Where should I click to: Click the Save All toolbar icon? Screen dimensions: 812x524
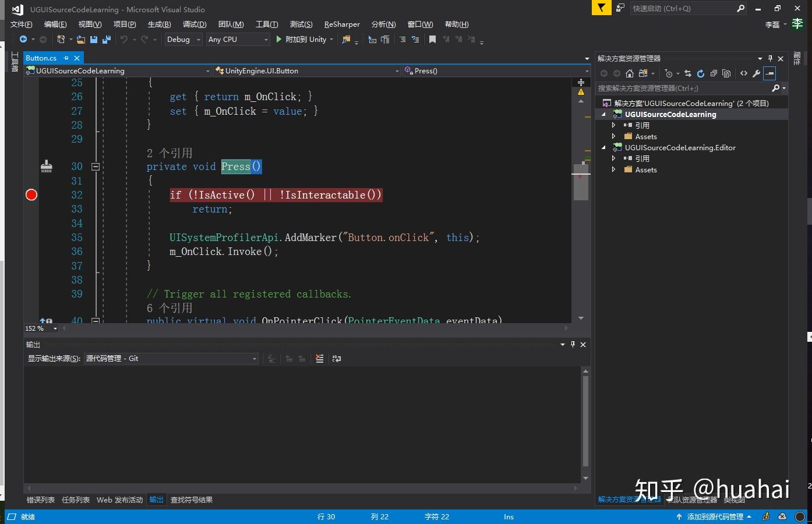[x=107, y=40]
